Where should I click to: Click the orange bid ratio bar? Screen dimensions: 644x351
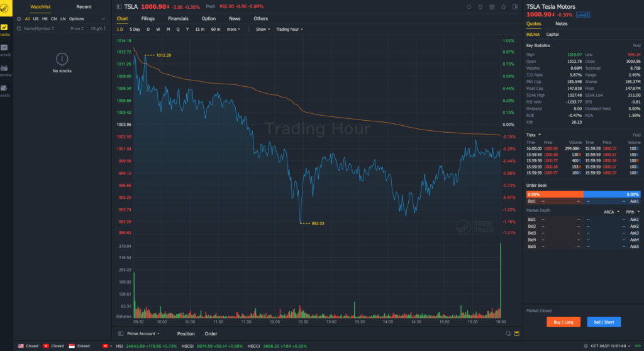pos(555,194)
